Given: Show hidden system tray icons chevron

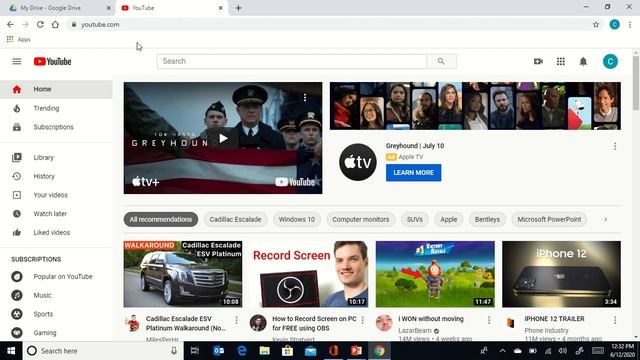Looking at the screenshot, I should 502,351.
